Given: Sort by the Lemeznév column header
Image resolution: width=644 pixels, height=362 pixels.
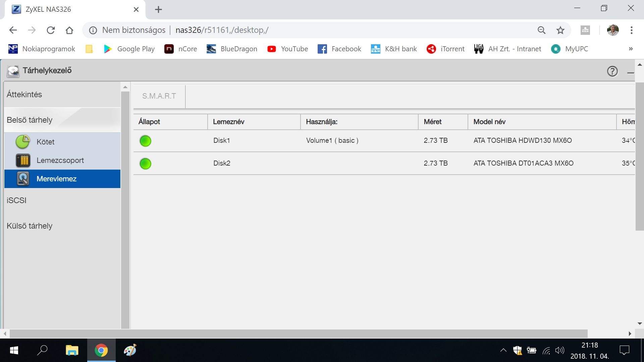Looking at the screenshot, I should coord(254,122).
